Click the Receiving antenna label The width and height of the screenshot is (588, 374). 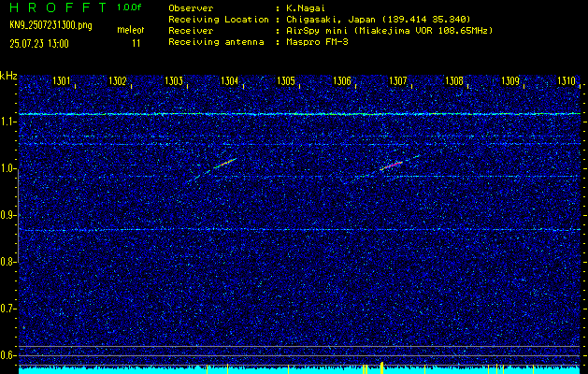coord(216,42)
